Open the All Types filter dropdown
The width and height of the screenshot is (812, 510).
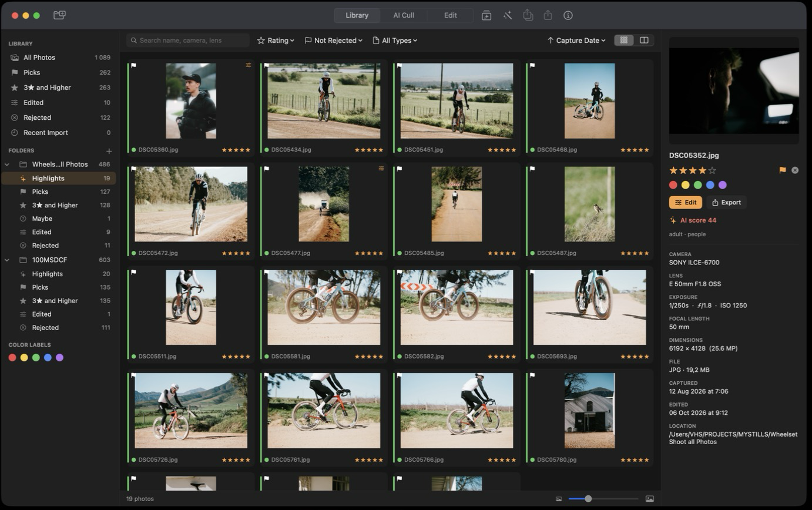395,41
